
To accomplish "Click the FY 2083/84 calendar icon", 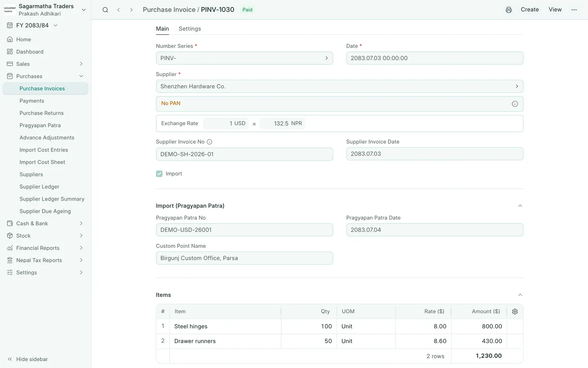I will point(10,25).
